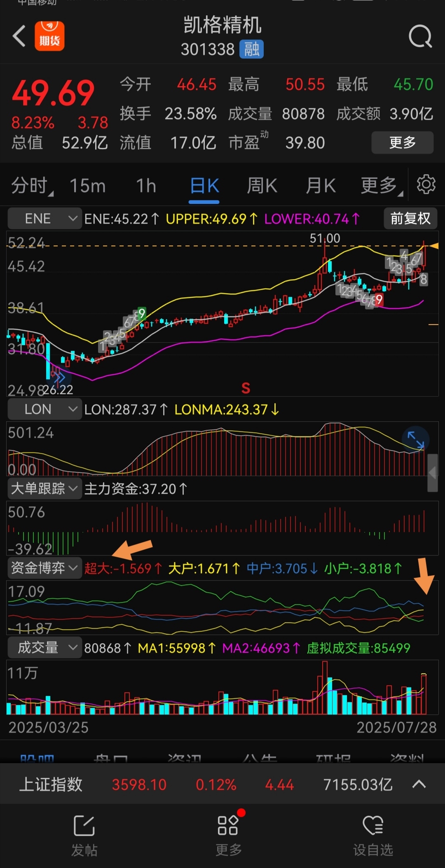Open the 更多 chart period dropdown
This screenshot has width=445, height=868.
click(382, 186)
